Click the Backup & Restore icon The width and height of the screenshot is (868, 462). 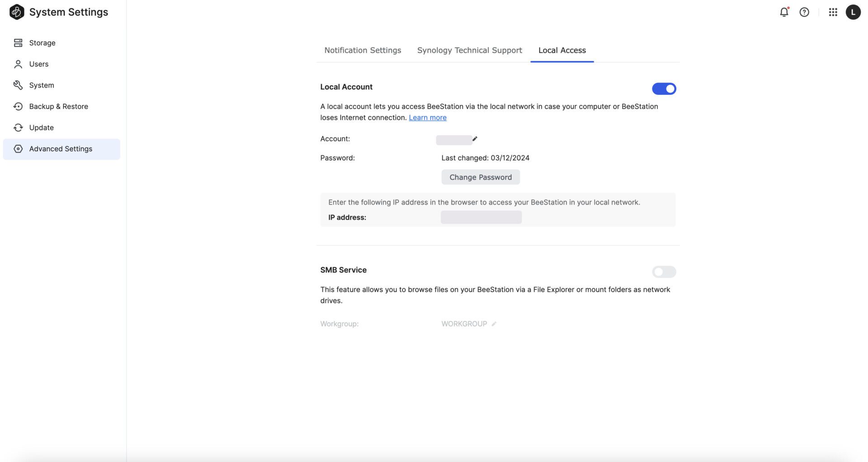(18, 107)
